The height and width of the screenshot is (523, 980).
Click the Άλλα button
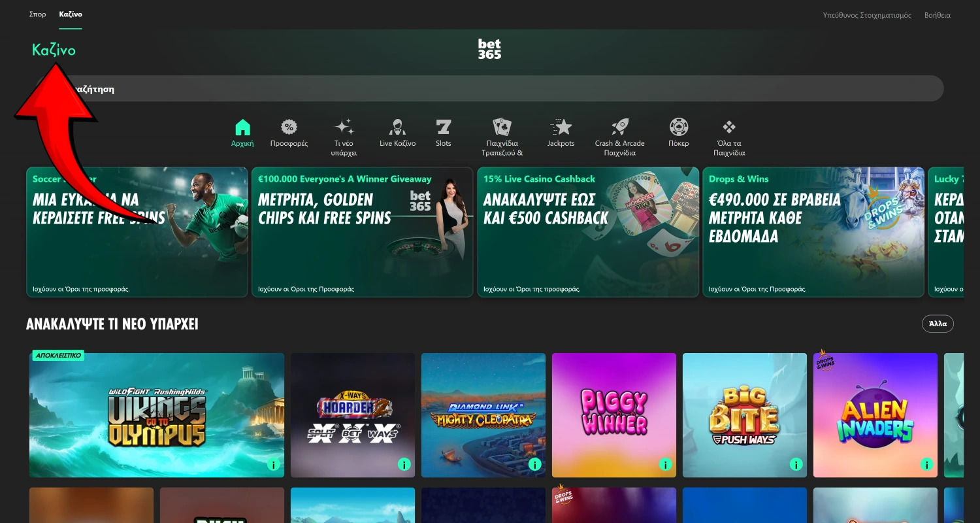click(x=938, y=324)
